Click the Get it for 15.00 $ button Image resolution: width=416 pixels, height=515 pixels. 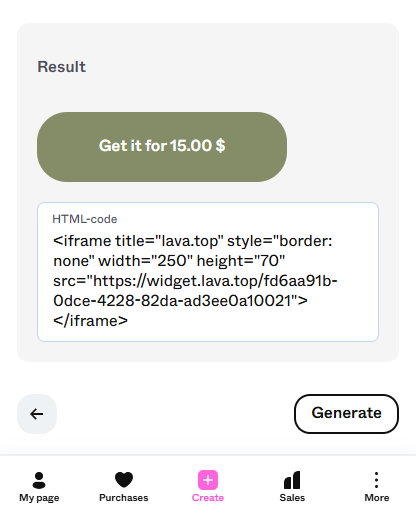[x=162, y=147]
